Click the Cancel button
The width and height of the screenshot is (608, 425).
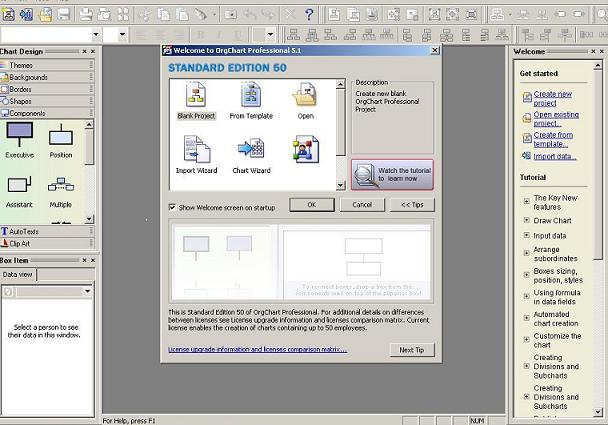coord(362,205)
